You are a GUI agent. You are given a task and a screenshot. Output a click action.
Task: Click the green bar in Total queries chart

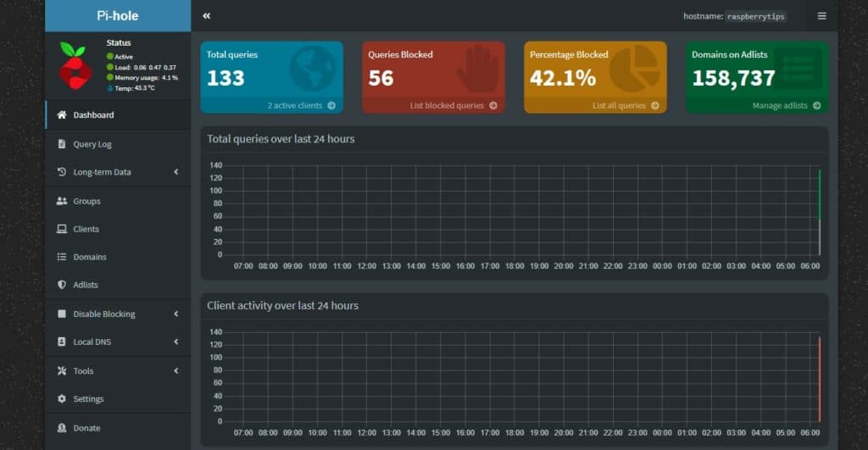820,194
